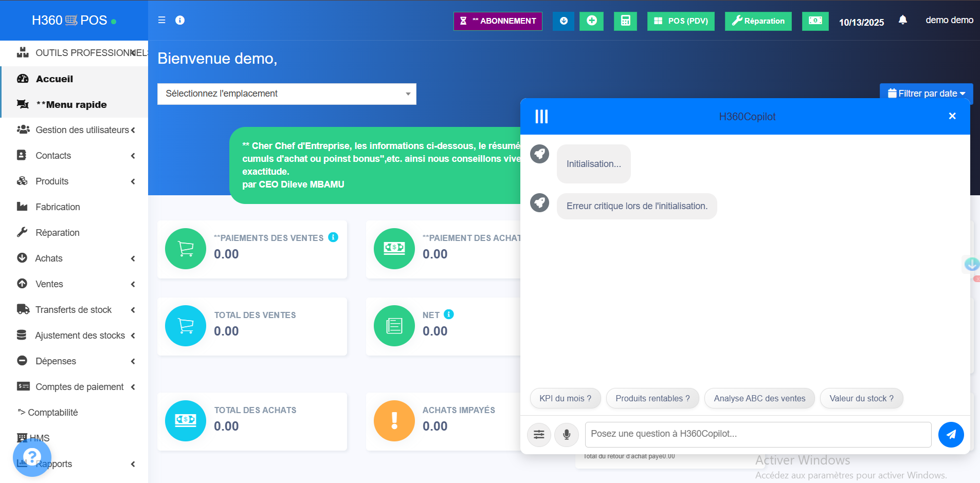Send the Copilot message with paper-plane icon
This screenshot has width=980, height=483.
point(951,435)
